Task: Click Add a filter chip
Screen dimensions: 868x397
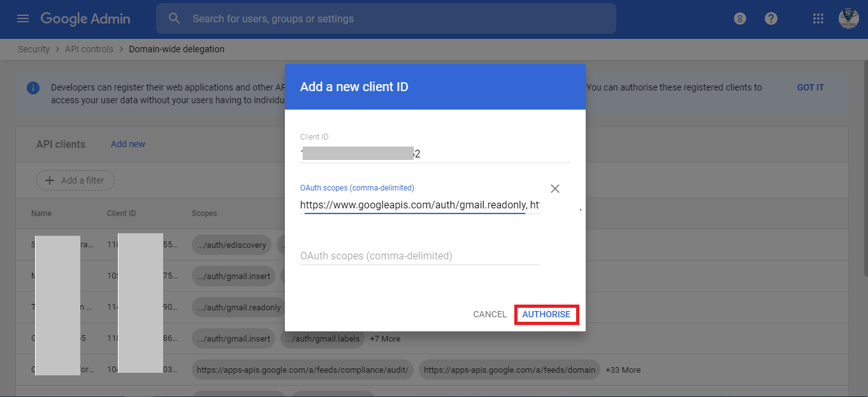Action: 75,180
